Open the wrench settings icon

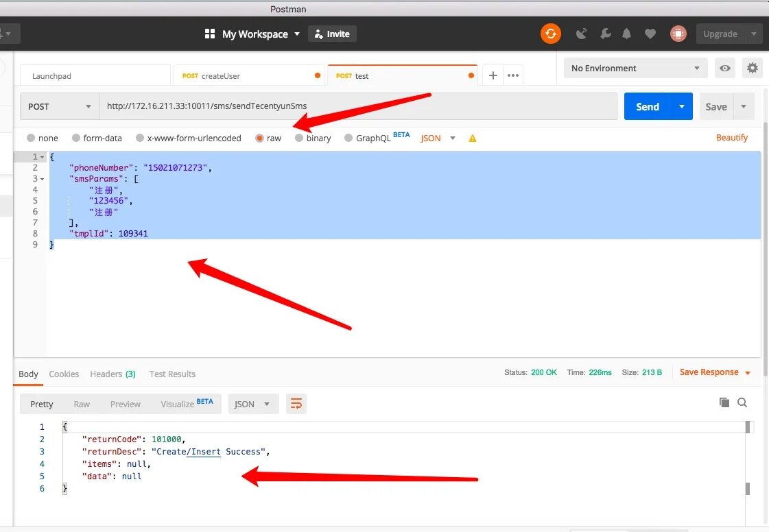[x=605, y=34]
